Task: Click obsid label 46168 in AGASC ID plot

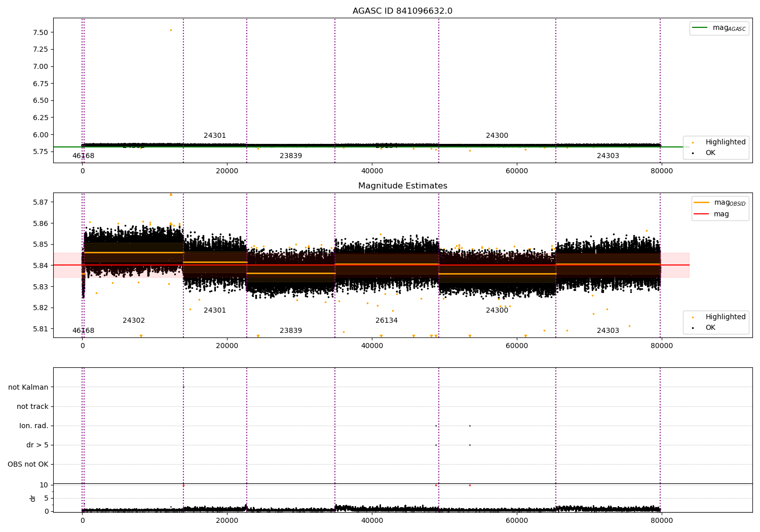Action: 83,156
